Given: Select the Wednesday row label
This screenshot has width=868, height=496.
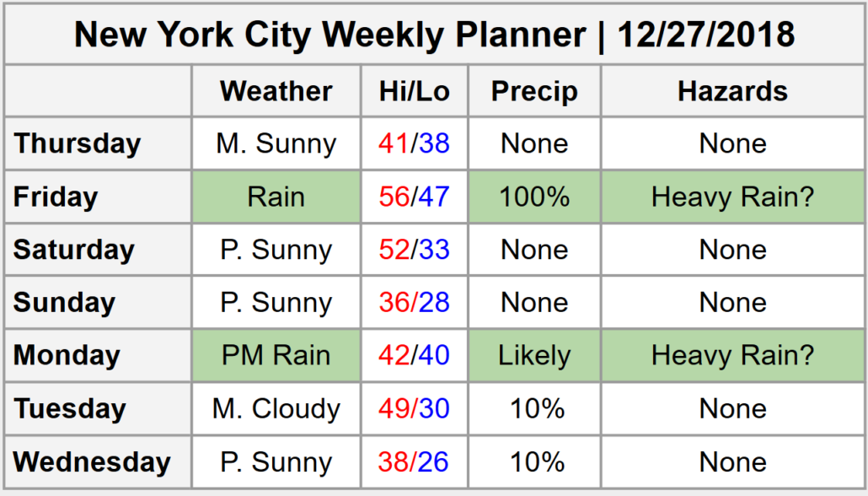Looking at the screenshot, I should [92, 462].
